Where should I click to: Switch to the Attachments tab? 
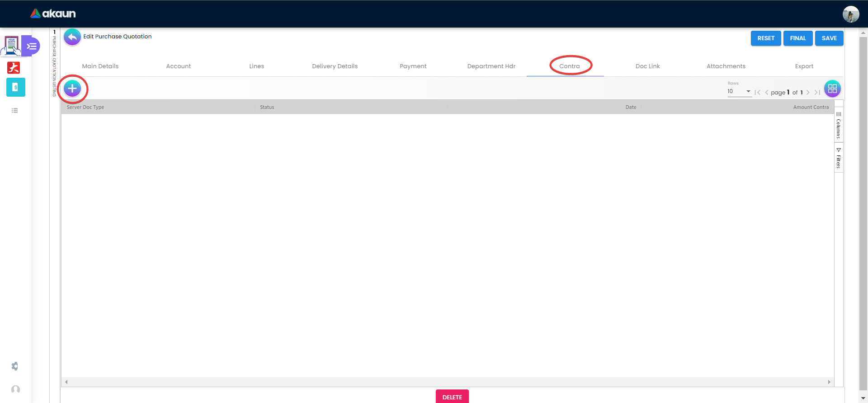(726, 66)
